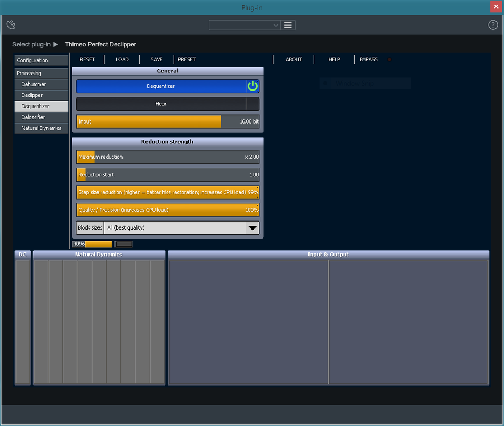The image size is (504, 426).
Task: Open the Configuration section
Action: (x=42, y=60)
